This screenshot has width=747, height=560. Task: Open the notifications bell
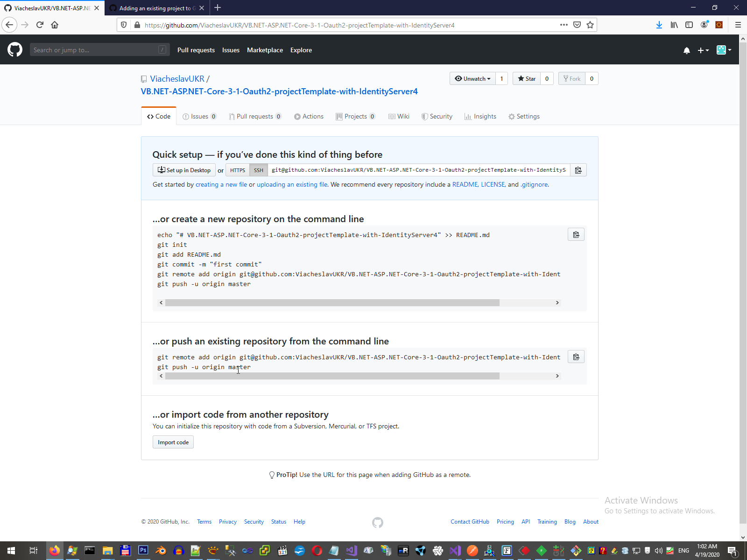pos(686,50)
